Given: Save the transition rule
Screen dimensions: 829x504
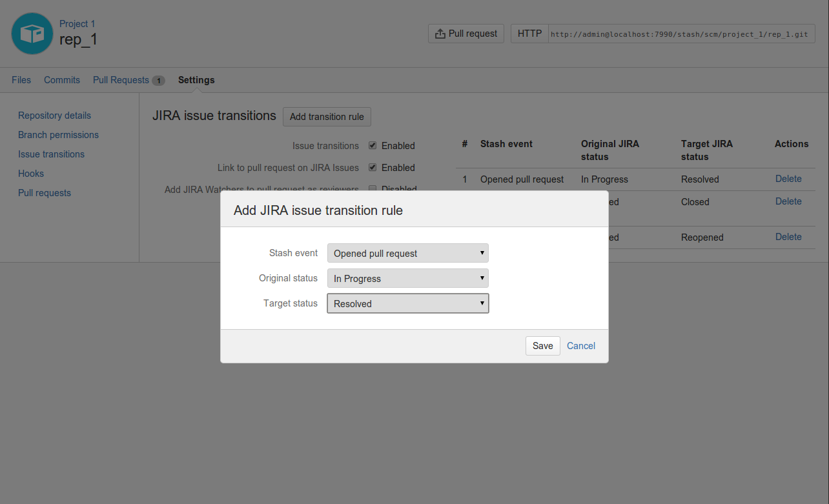Looking at the screenshot, I should [x=542, y=346].
